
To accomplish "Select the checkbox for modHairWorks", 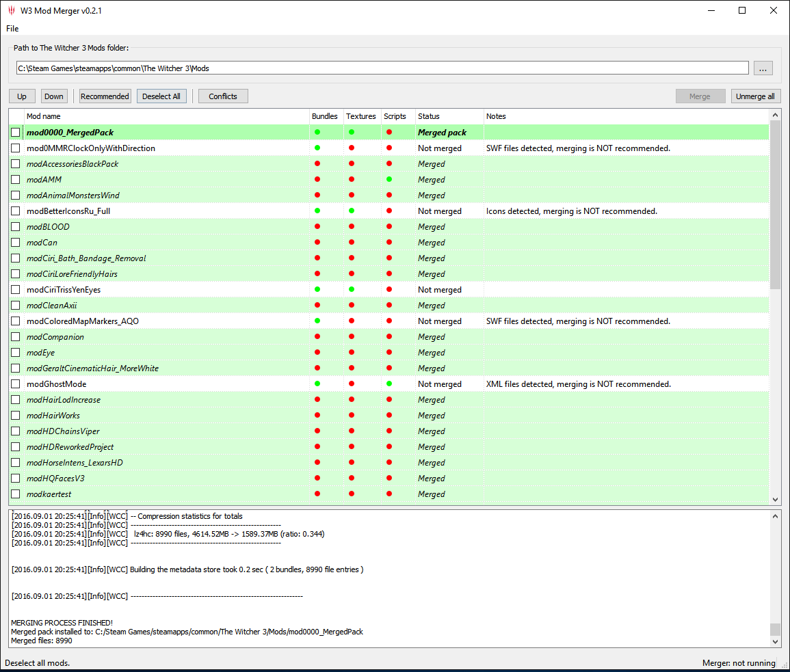I will (15, 415).
